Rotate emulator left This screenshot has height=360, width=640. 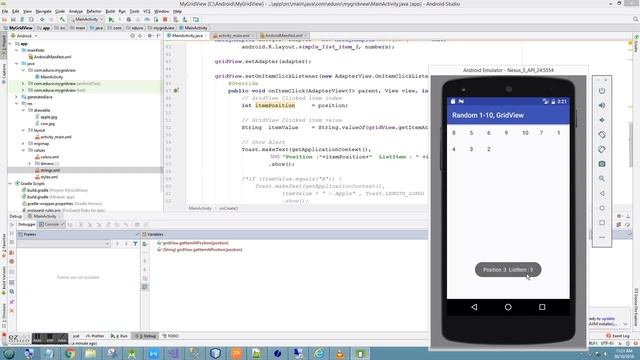click(x=602, y=135)
